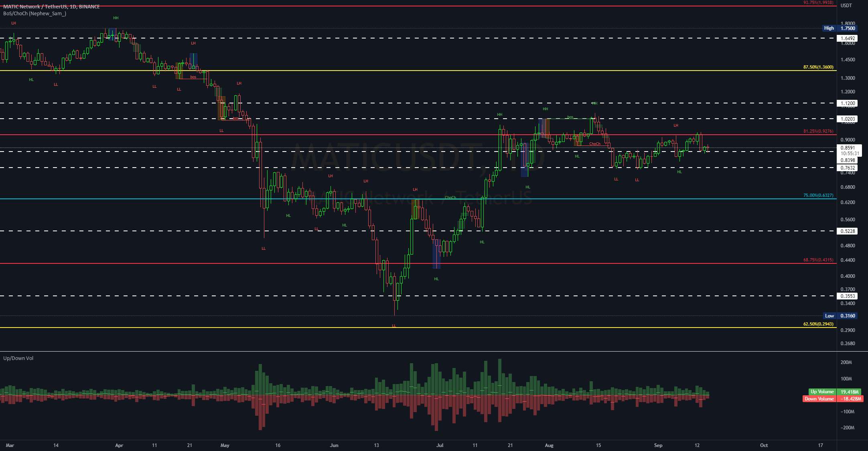Select the High 1.7500 price label
This screenshot has width=868, height=451.
(x=839, y=28)
